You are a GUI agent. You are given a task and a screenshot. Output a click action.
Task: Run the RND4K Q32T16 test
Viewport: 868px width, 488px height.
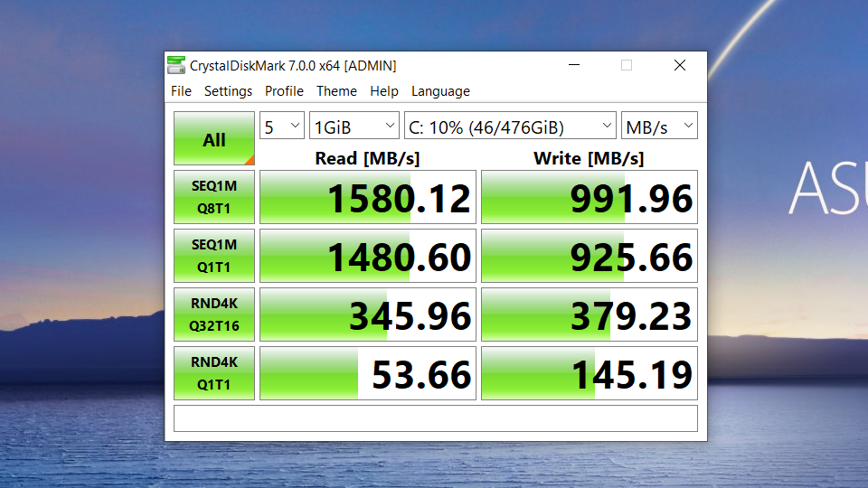click(x=214, y=314)
